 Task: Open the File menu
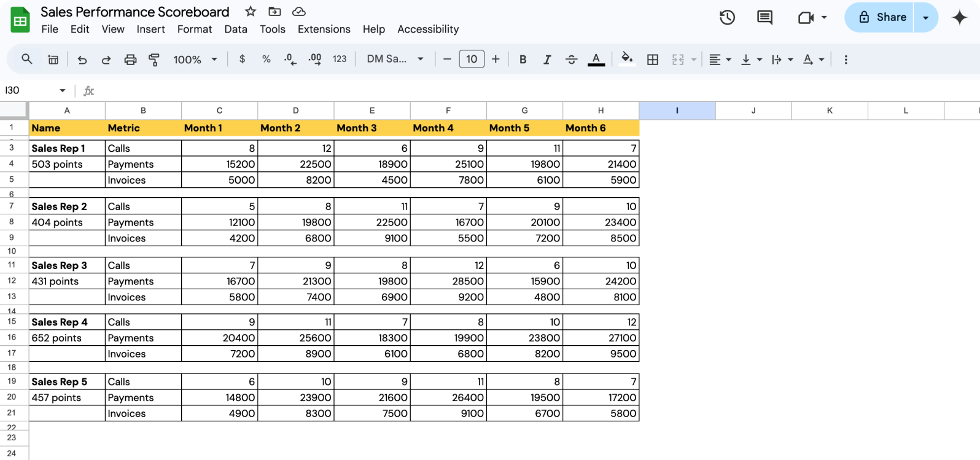point(50,29)
